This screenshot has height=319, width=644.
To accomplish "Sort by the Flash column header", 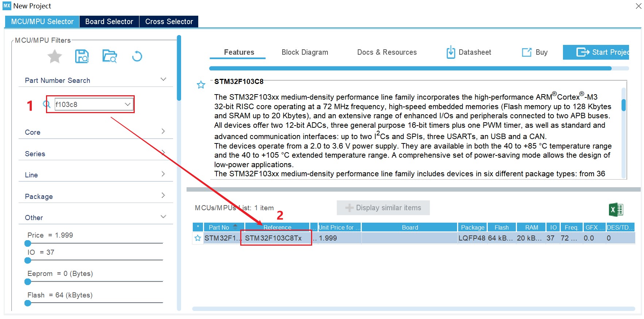I will [502, 227].
